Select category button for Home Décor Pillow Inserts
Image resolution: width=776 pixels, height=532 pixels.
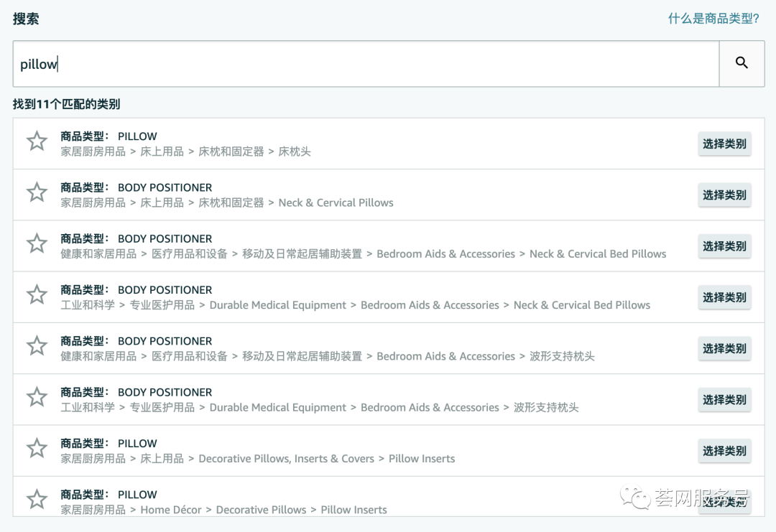coord(724,502)
